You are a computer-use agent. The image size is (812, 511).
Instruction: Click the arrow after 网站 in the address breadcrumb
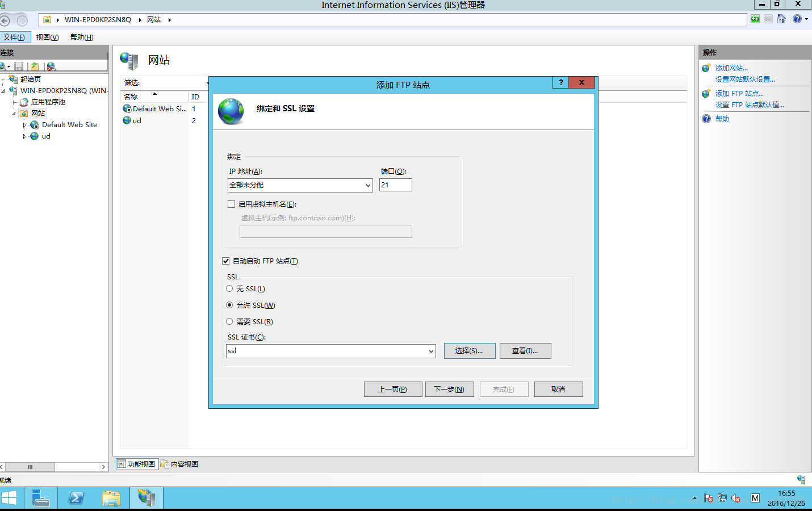[x=169, y=20]
